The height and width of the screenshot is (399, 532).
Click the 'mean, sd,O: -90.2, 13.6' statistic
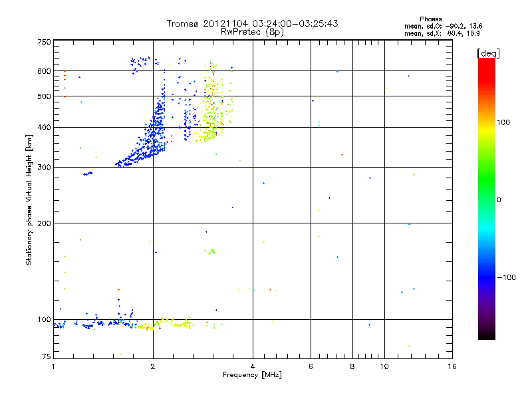(x=443, y=26)
